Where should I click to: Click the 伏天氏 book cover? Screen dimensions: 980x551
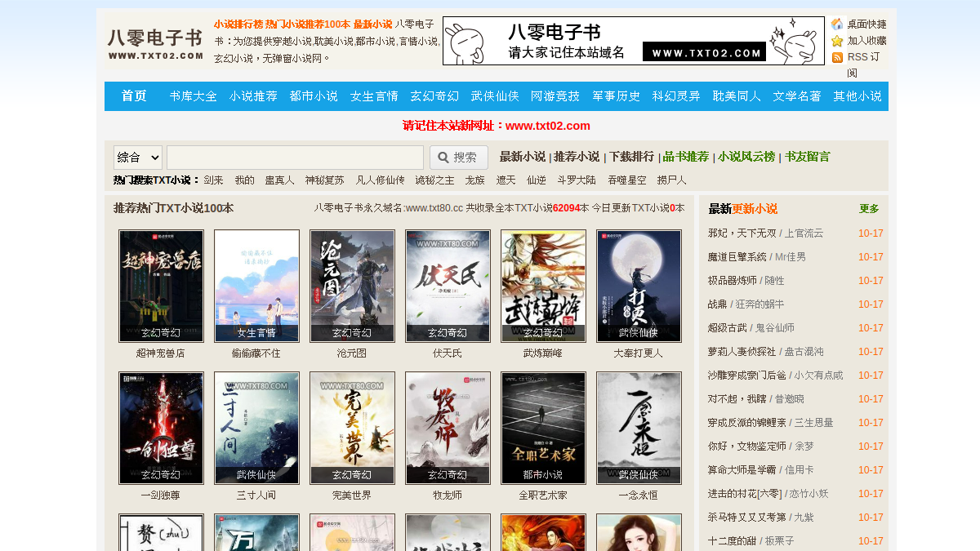448,286
